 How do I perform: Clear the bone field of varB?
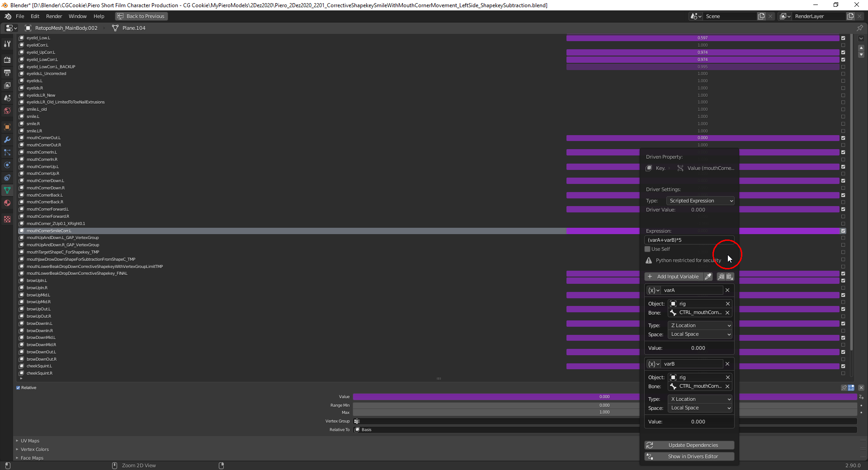727,386
